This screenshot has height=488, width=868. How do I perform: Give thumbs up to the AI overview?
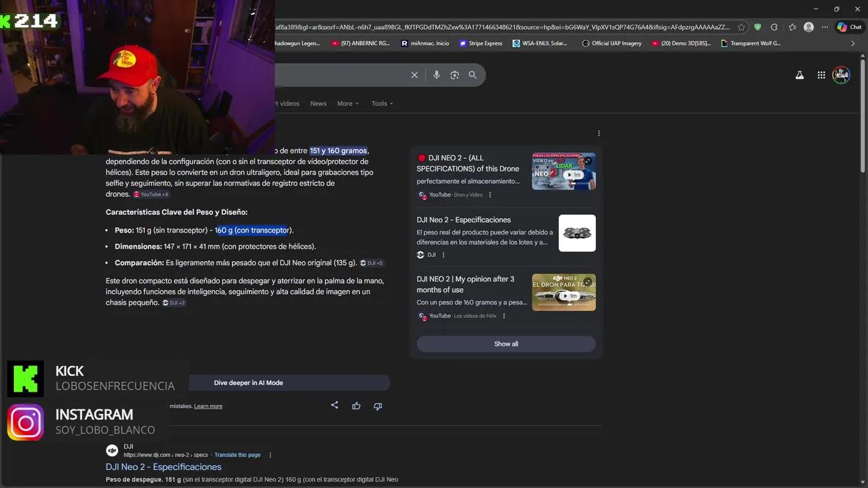tap(356, 406)
